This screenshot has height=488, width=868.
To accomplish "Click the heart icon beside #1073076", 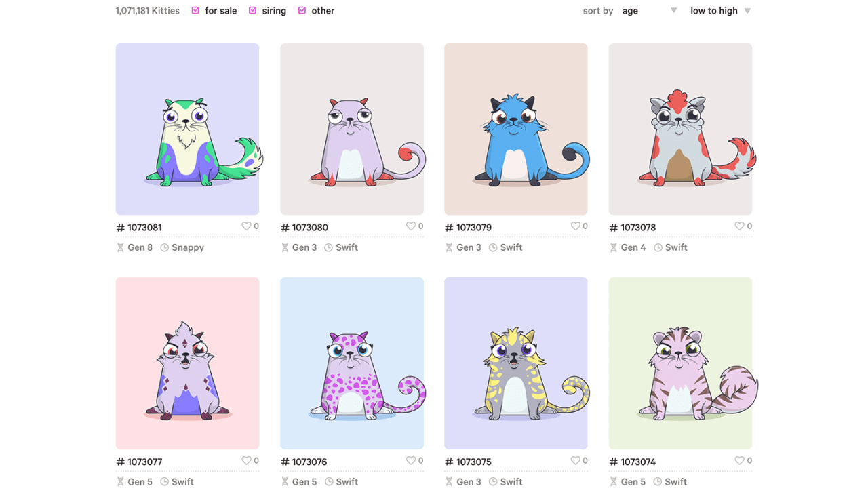I will point(411,460).
